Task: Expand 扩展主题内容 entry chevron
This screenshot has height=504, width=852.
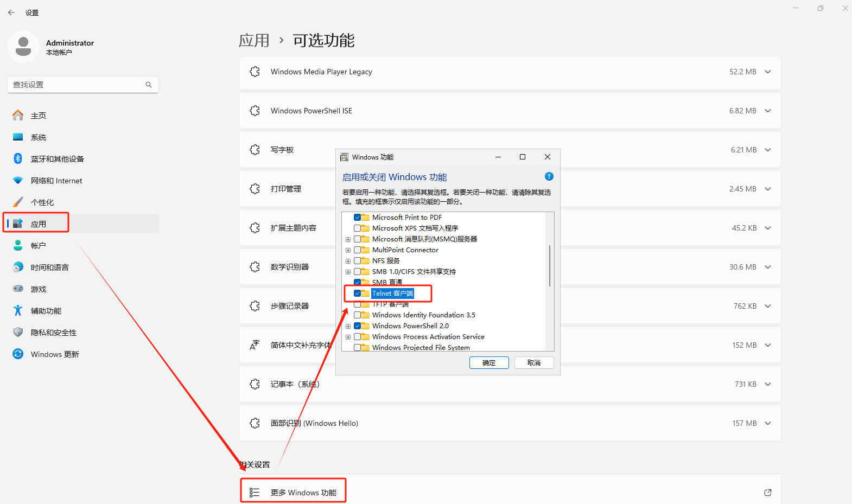Action: pos(768,228)
